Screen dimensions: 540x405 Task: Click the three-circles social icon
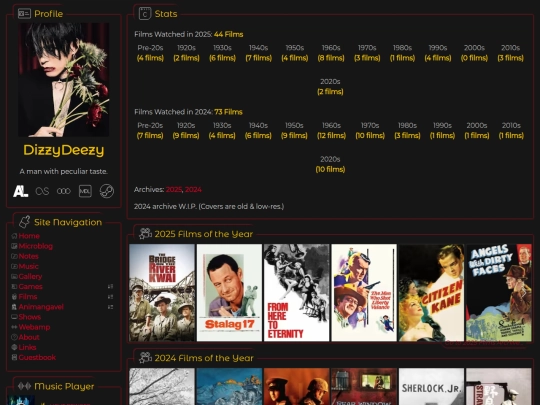(x=64, y=191)
